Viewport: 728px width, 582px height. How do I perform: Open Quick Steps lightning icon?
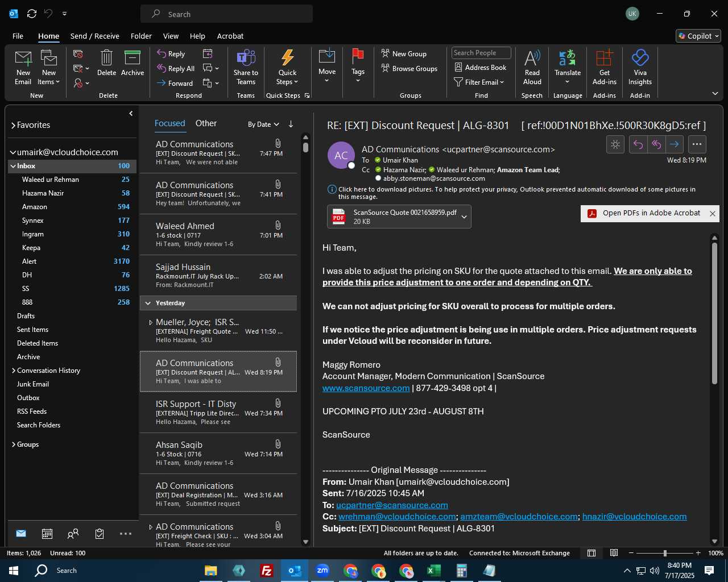[287, 67]
